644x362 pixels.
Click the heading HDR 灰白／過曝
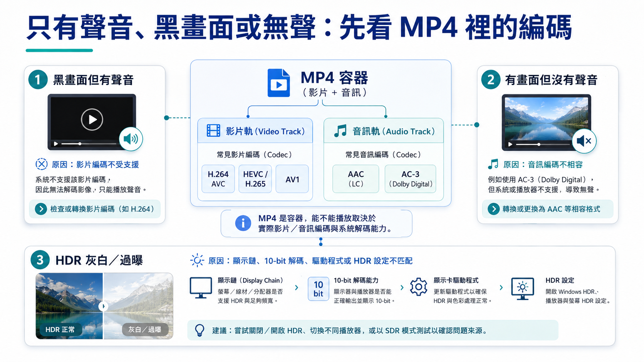click(x=99, y=260)
